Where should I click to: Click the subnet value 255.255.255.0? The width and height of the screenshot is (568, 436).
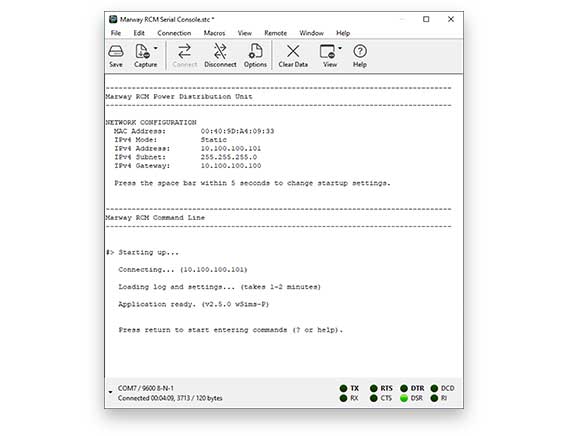(x=229, y=157)
